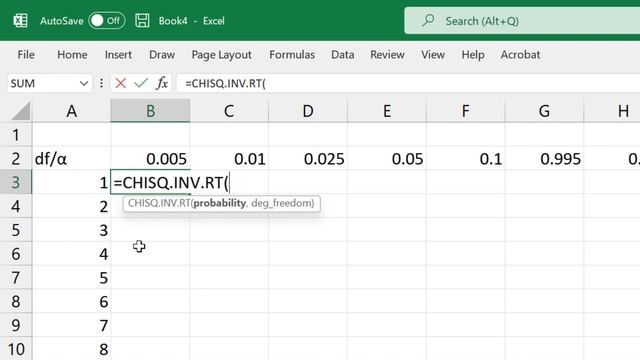Click cell F2 with value 0.1

[465, 159]
